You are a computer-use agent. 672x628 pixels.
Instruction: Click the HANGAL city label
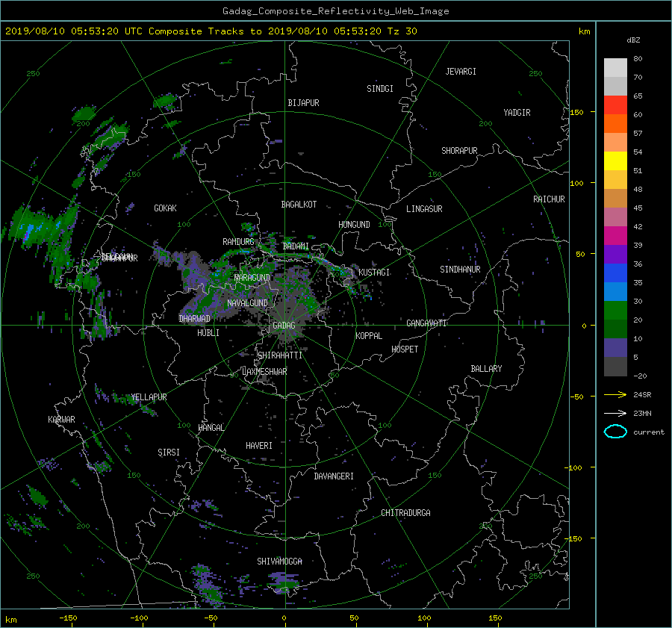pyautogui.click(x=211, y=427)
